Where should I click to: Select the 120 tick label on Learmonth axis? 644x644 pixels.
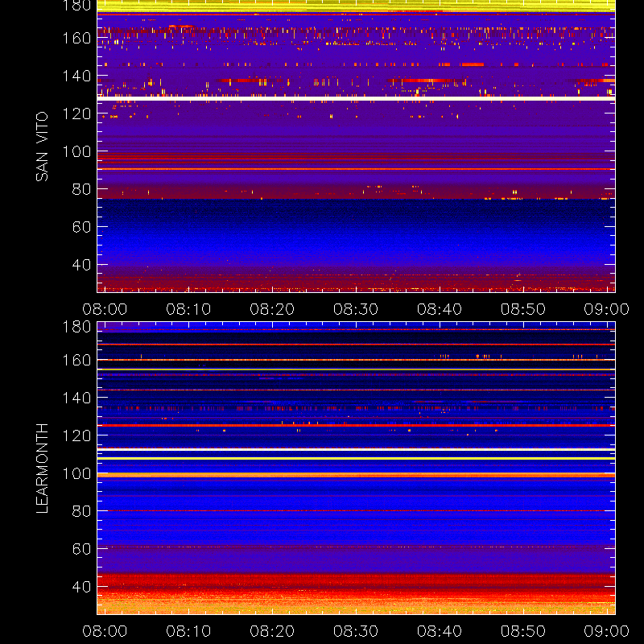coord(76,436)
